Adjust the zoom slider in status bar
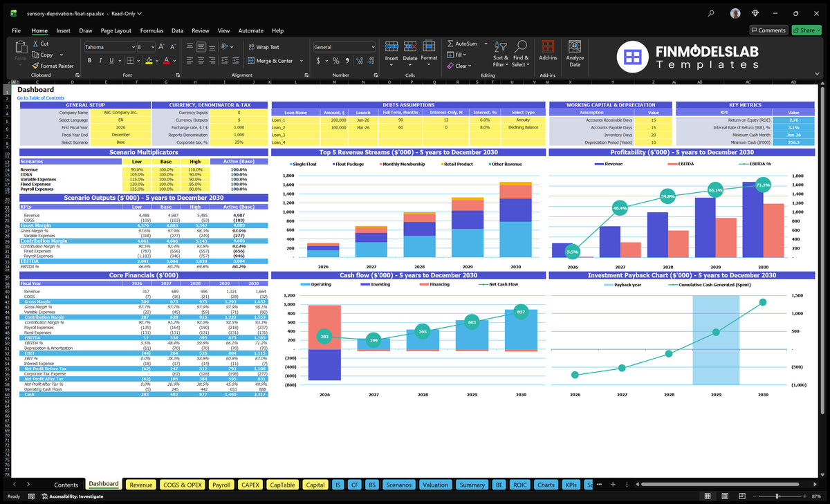This screenshot has height=504, width=830. [777, 496]
